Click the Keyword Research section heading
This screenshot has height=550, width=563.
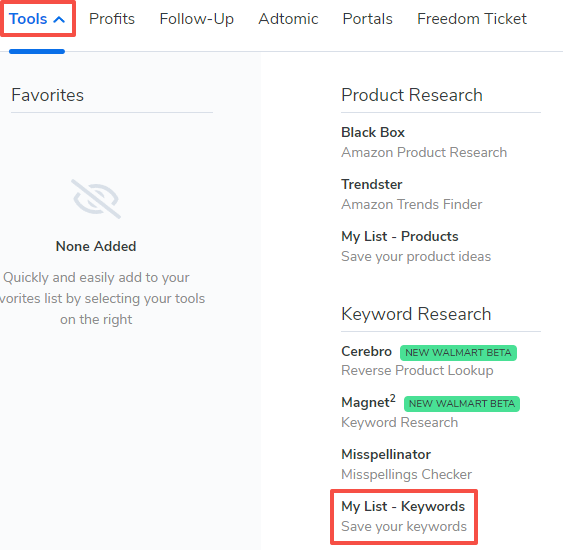416,314
